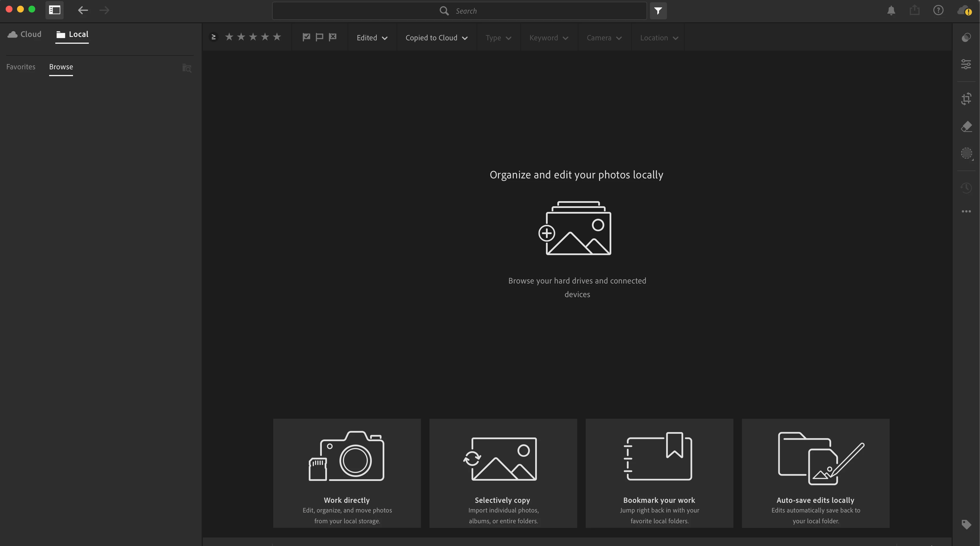
Task: Toggle the filter funnel button
Action: pos(658,11)
